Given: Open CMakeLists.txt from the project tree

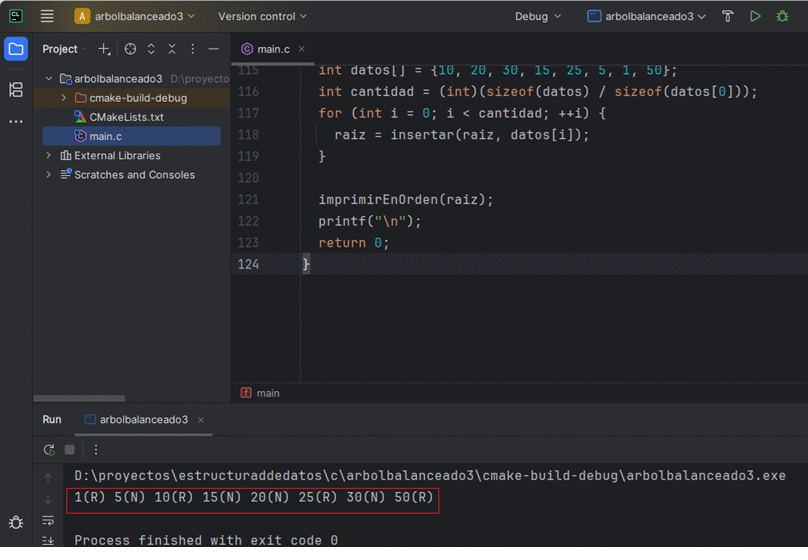Looking at the screenshot, I should pyautogui.click(x=126, y=117).
